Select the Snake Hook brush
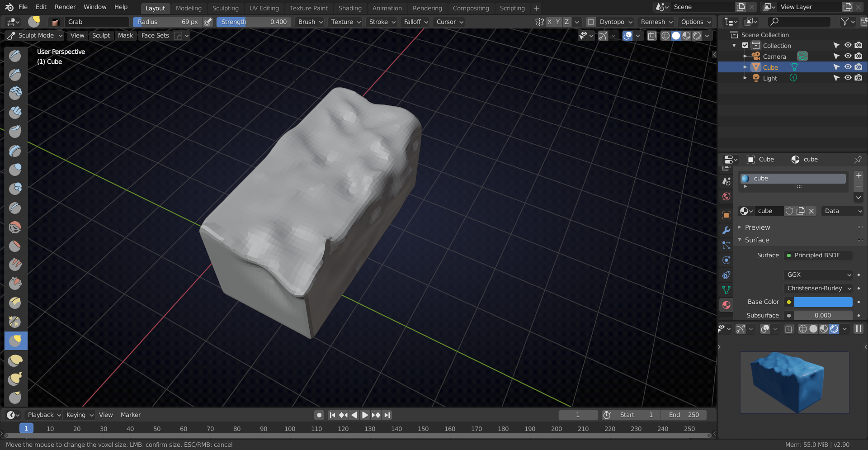The image size is (868, 450). click(15, 379)
